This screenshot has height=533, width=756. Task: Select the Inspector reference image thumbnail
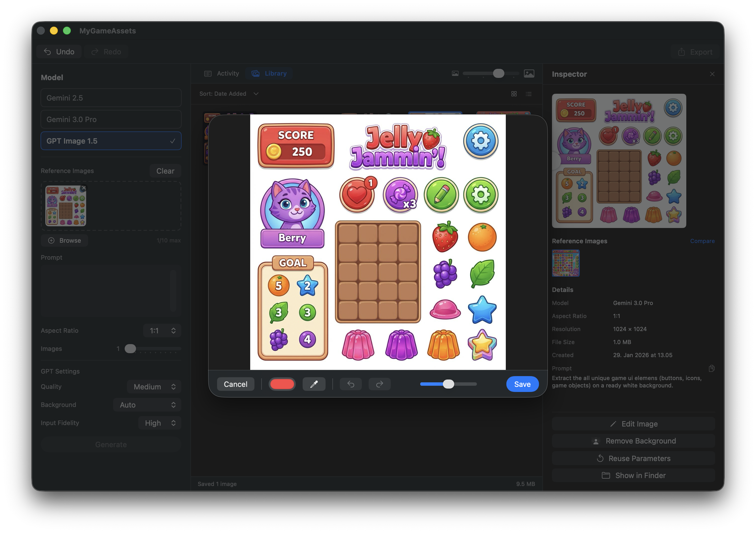[566, 263]
